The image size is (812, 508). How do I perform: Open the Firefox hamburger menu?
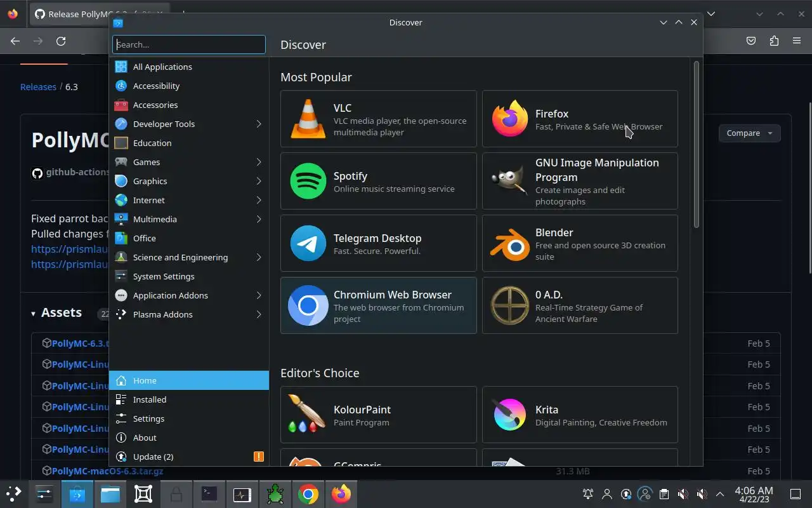797,41
